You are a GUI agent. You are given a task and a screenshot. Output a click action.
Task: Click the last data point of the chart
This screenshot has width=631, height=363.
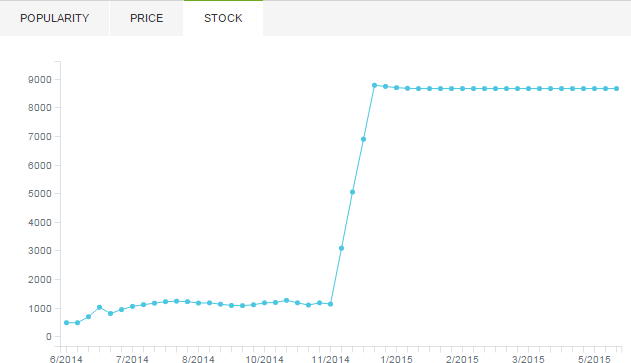[x=617, y=89]
